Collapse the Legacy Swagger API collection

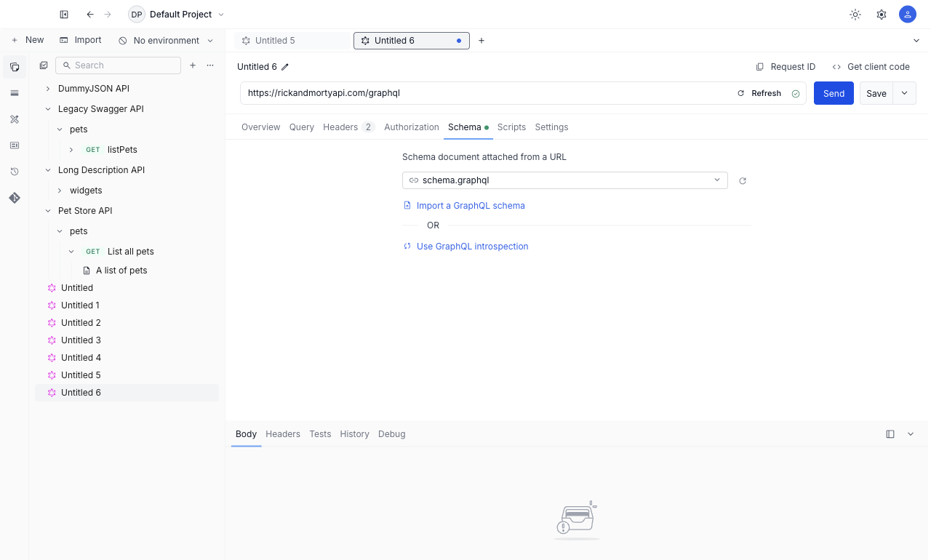(48, 109)
